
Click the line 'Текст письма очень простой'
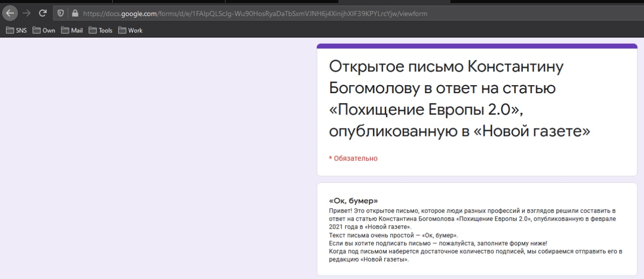click(393, 235)
